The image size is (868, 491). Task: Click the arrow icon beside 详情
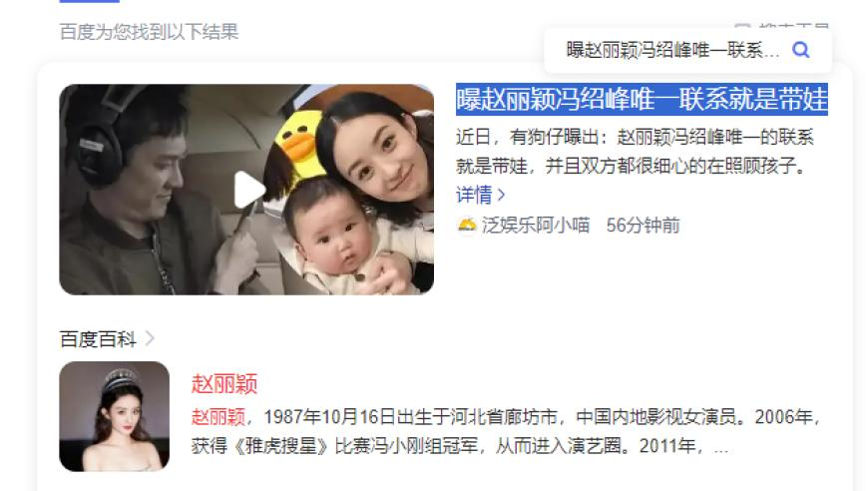coord(501,195)
